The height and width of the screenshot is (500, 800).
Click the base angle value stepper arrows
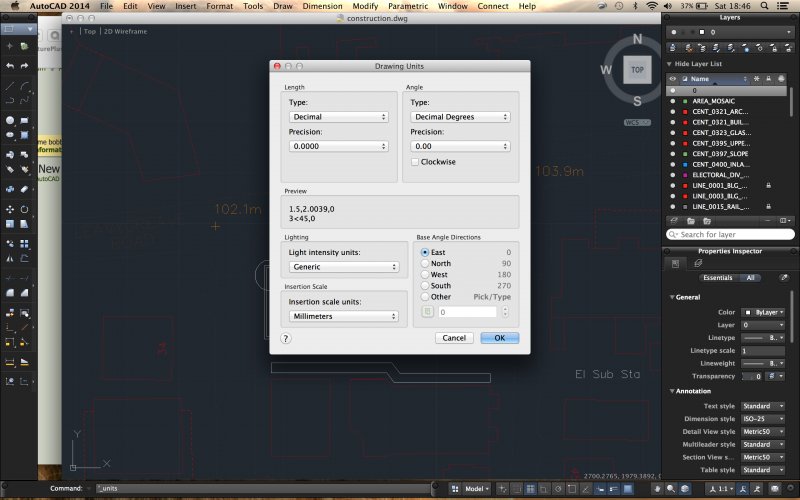coord(505,312)
